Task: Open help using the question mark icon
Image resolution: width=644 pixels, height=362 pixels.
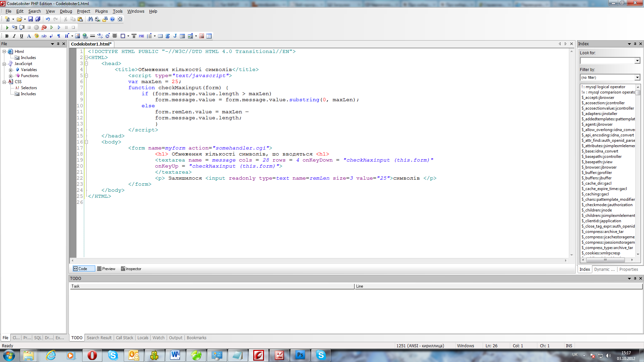Action: coord(112,19)
